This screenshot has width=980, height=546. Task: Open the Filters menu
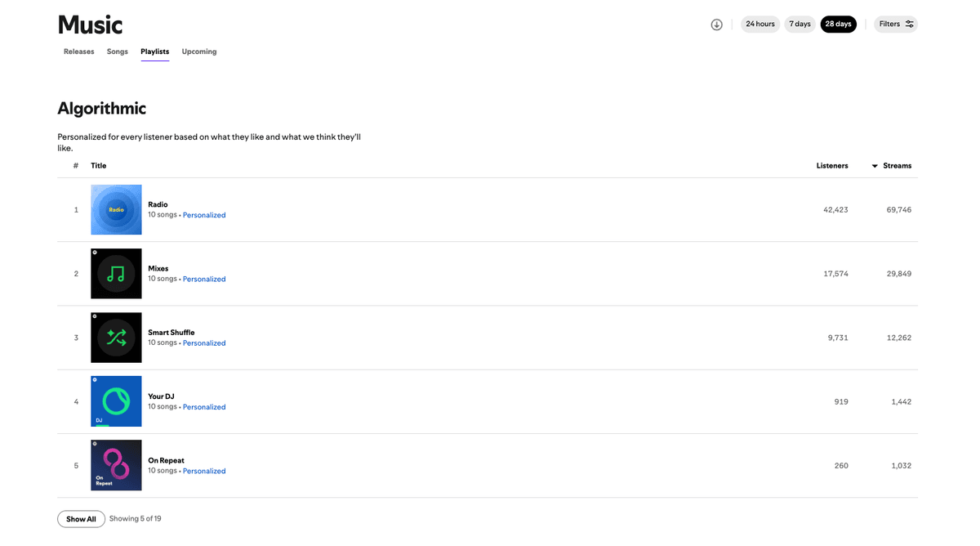(x=896, y=25)
